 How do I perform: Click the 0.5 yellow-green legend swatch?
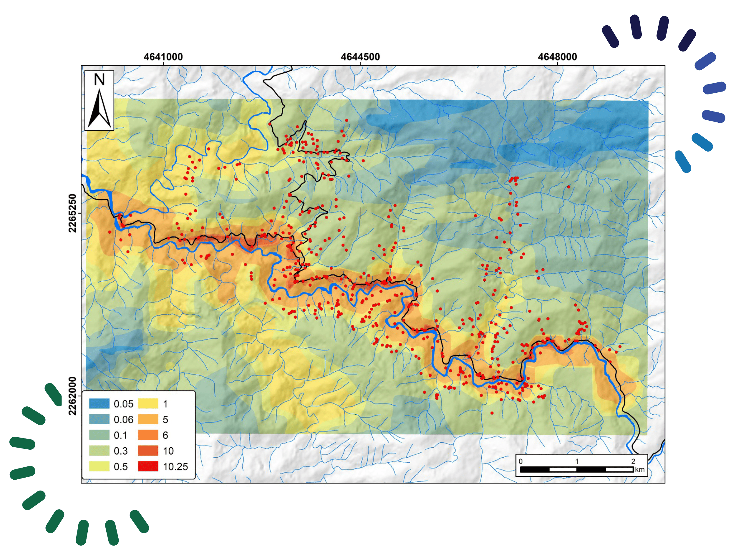[99, 466]
